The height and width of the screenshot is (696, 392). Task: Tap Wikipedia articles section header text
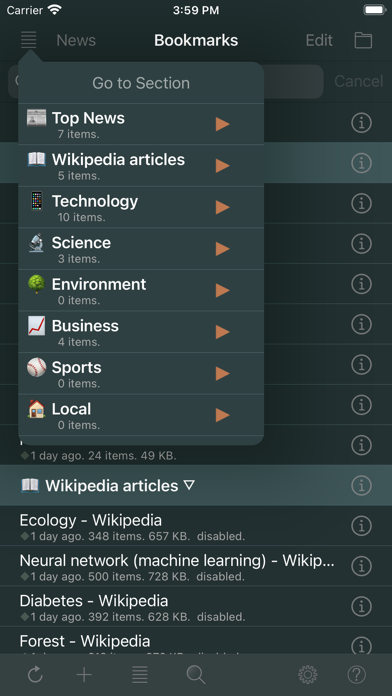[x=112, y=486]
